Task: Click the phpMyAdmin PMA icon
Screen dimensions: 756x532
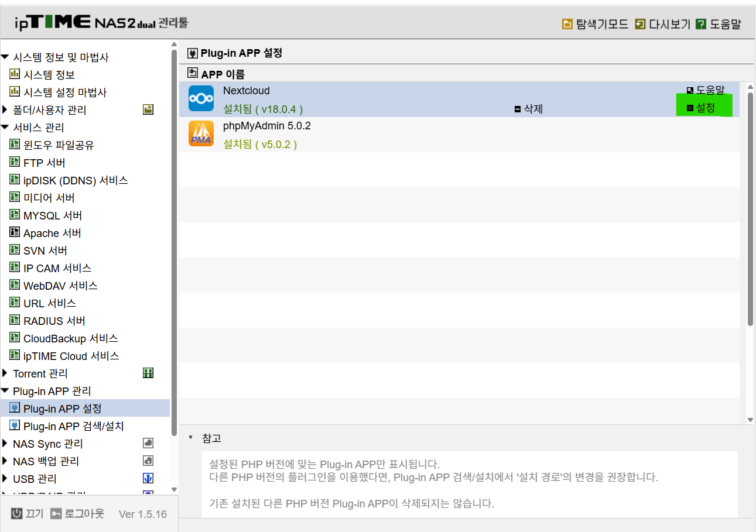Action: coord(201,134)
